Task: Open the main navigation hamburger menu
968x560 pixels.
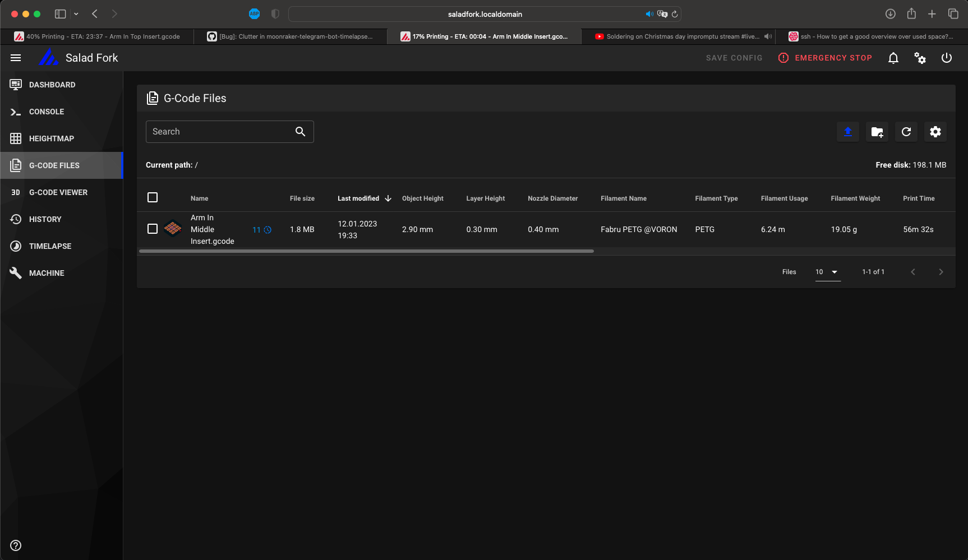Action: click(x=16, y=58)
